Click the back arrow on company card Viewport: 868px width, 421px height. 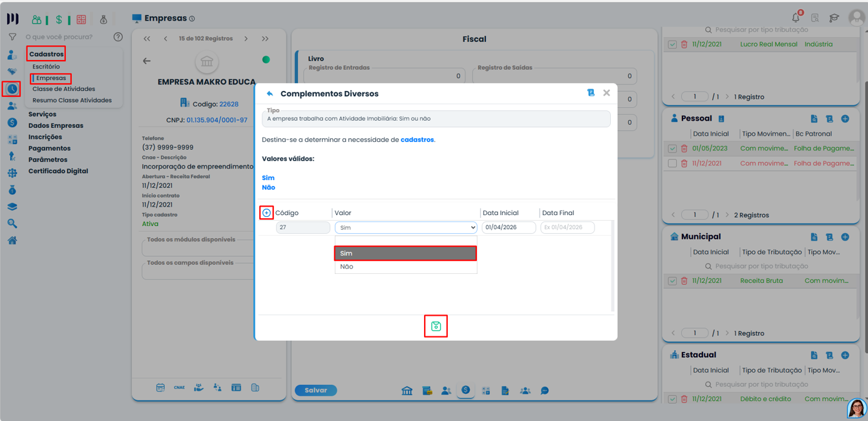[147, 61]
